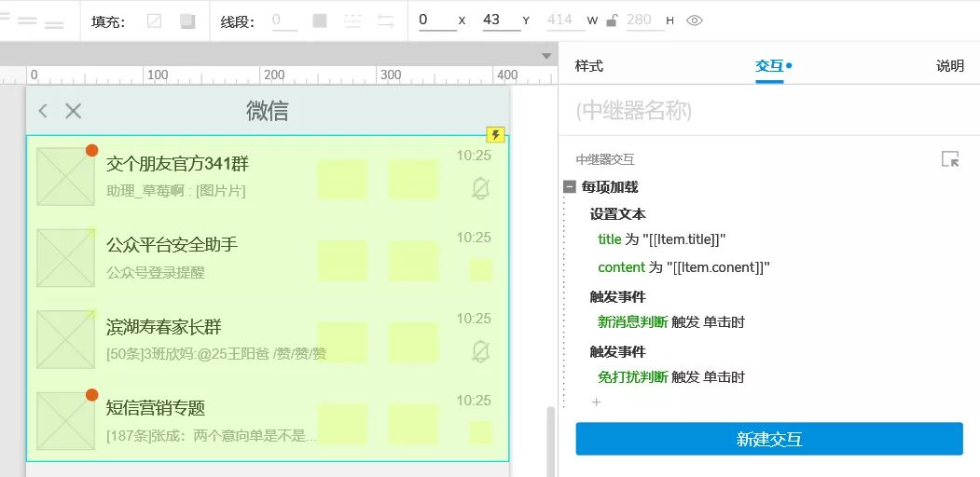Open the 说明 tab
Viewport: 980px width, 477px height.
point(950,65)
